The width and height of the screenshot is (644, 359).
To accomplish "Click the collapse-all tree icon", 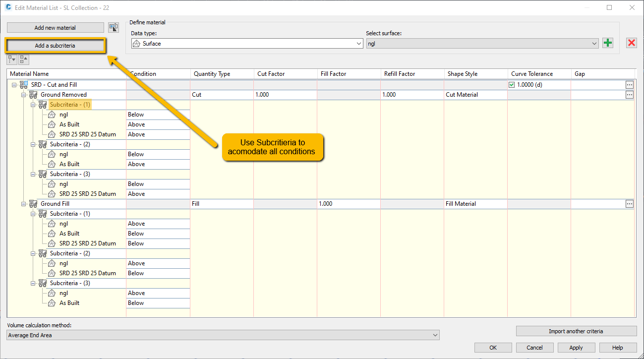I will (23, 59).
